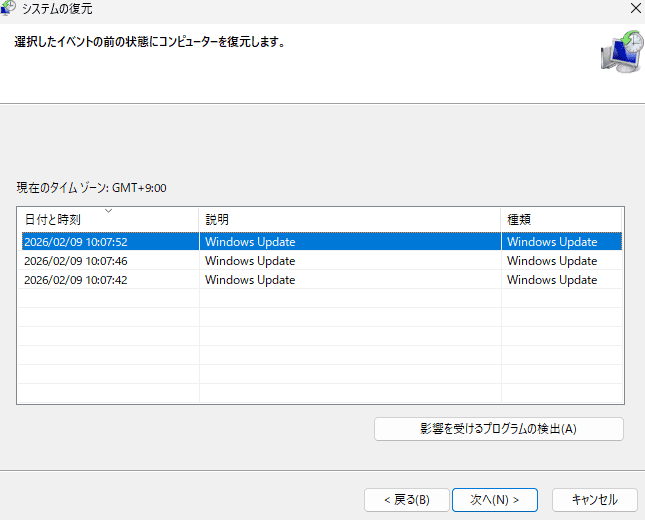
Task: Go back with the 戻る(B) button
Action: pos(406,500)
